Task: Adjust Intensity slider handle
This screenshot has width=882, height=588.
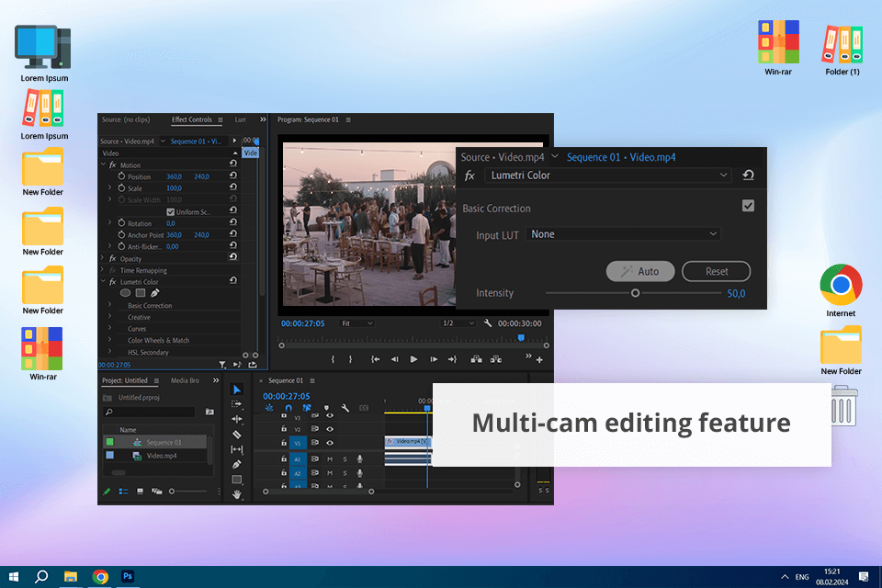Action: pos(635,293)
